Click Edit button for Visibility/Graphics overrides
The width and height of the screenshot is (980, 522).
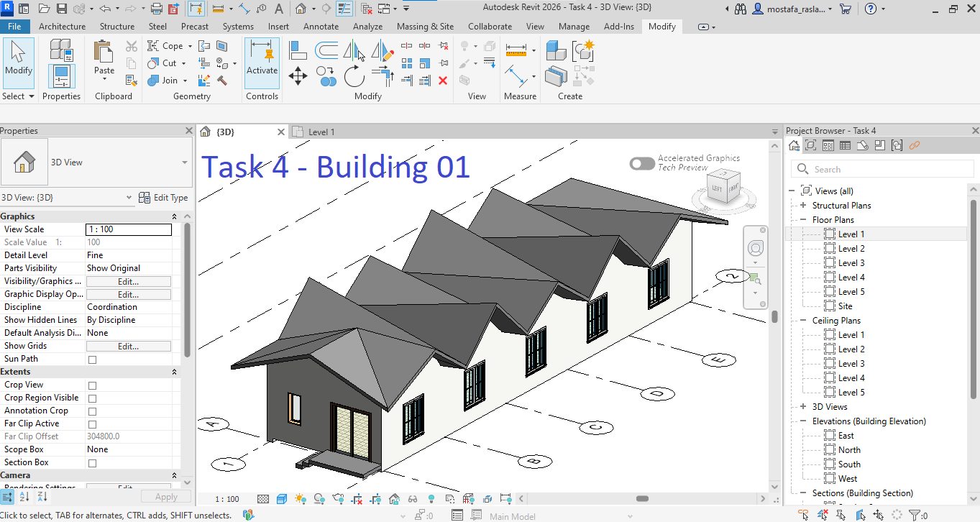128,282
